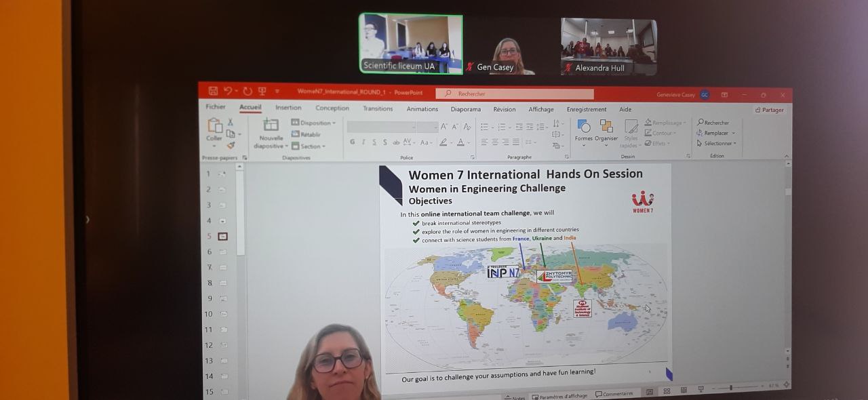Click the Rechercher search box in title bar
This screenshot has height=400, width=868.
(515, 94)
